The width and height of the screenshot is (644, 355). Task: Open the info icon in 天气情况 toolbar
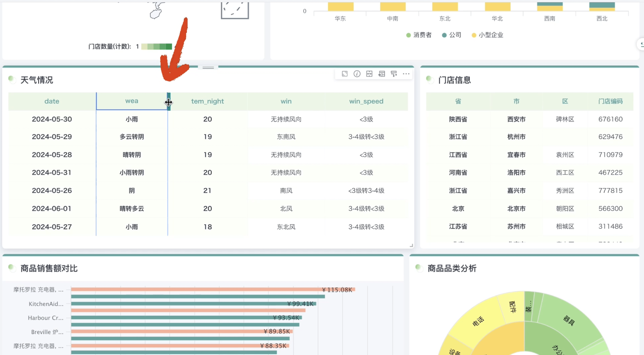click(x=357, y=74)
